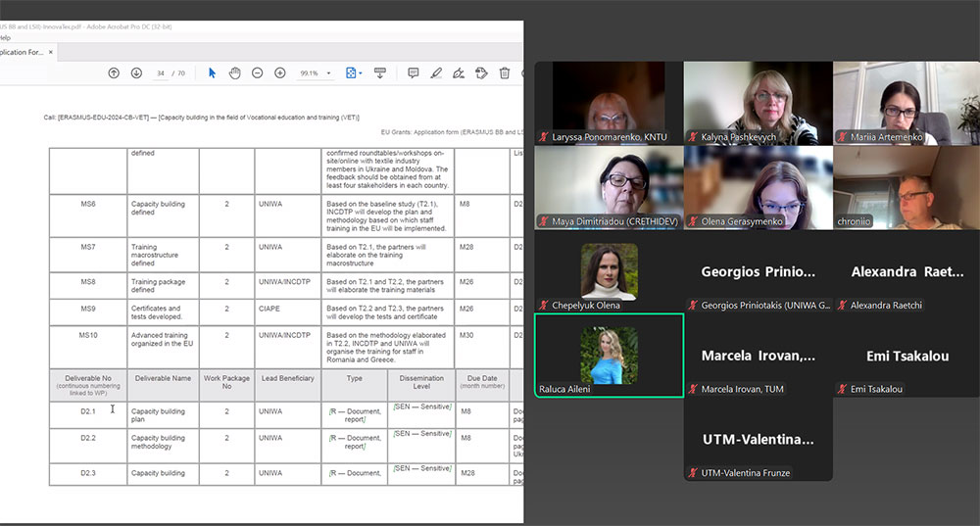This screenshot has height=526, width=980.
Task: Click the trash delete icon
Action: pyautogui.click(x=505, y=73)
